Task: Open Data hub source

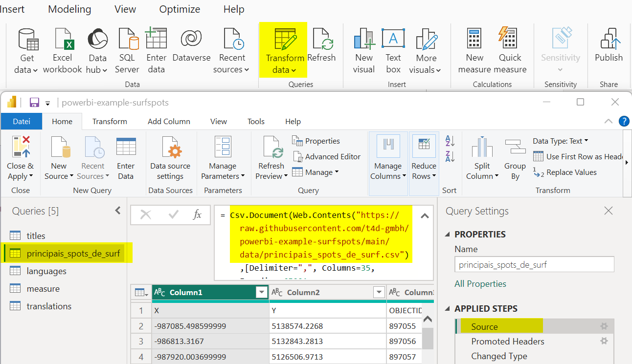Action: 97,51
